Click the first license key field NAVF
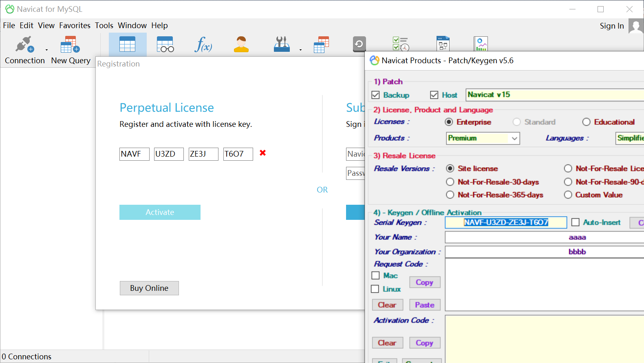This screenshot has width=644, height=363. pos(135,154)
